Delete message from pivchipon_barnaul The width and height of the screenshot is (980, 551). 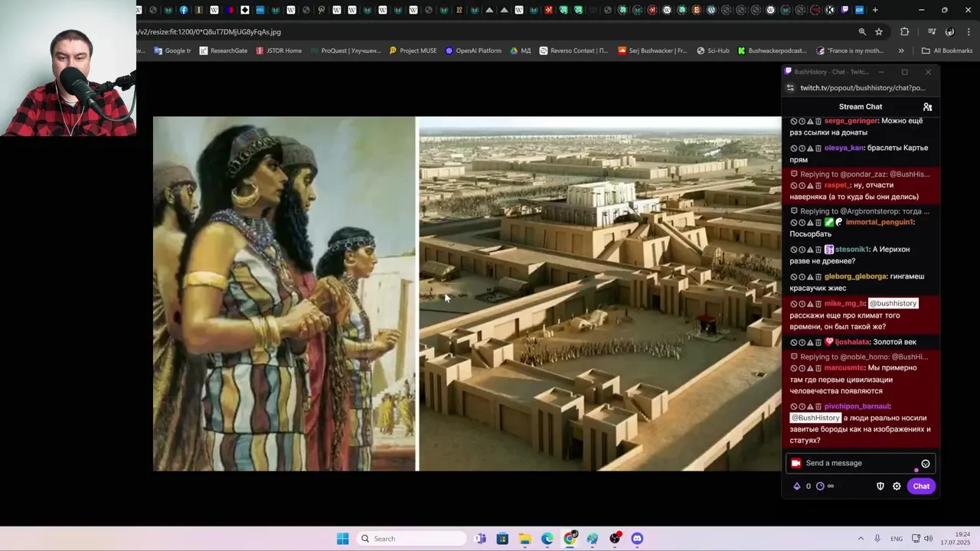pos(818,406)
